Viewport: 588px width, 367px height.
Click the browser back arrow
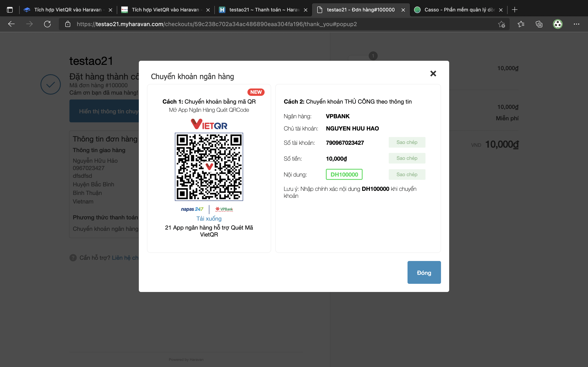(x=11, y=24)
